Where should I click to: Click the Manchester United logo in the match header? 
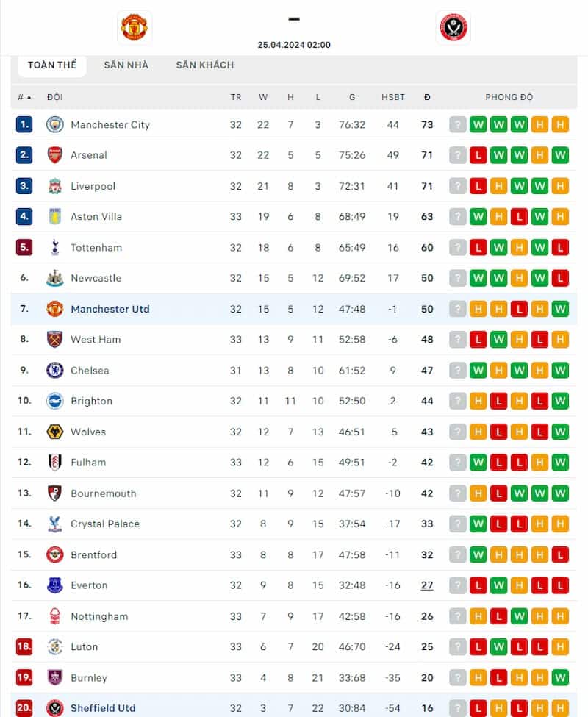(135, 26)
